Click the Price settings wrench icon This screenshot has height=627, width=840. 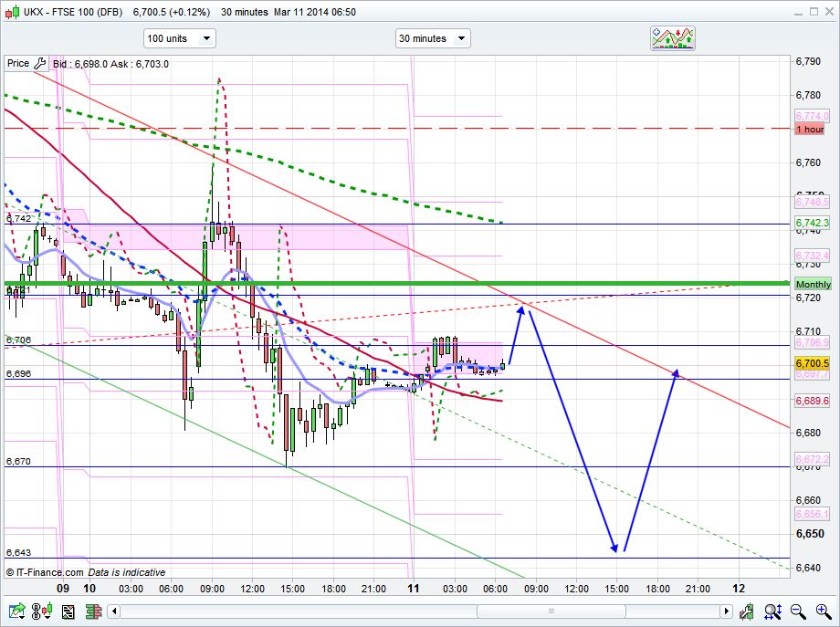coord(39,64)
